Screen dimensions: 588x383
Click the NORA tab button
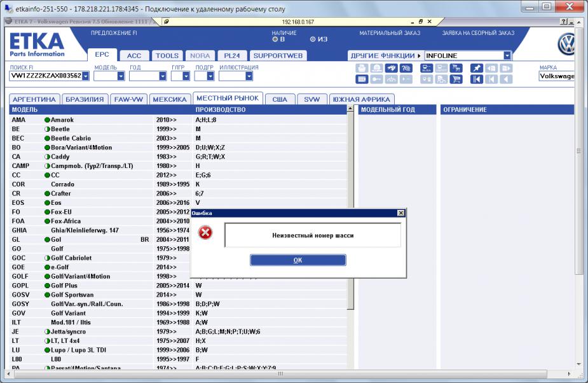click(x=200, y=56)
